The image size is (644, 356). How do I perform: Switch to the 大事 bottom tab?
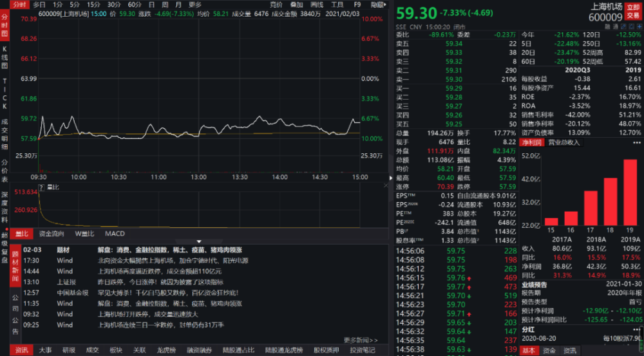click(x=45, y=350)
